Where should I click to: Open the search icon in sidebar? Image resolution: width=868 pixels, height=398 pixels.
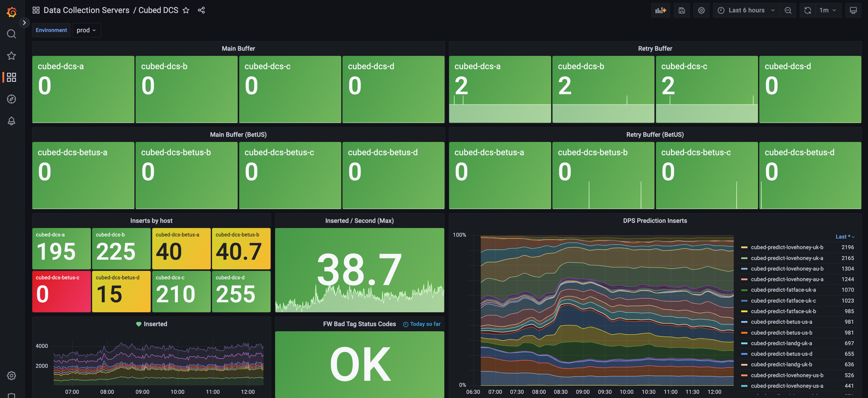coord(11,34)
